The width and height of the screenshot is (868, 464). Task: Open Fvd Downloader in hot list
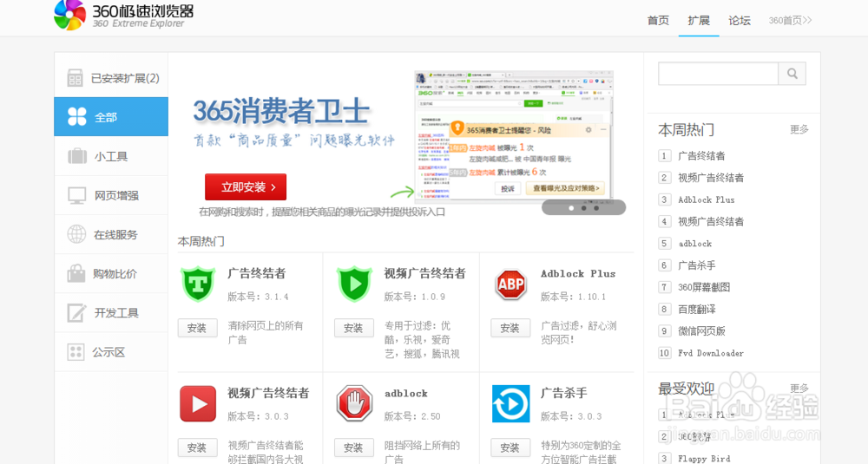click(x=711, y=353)
